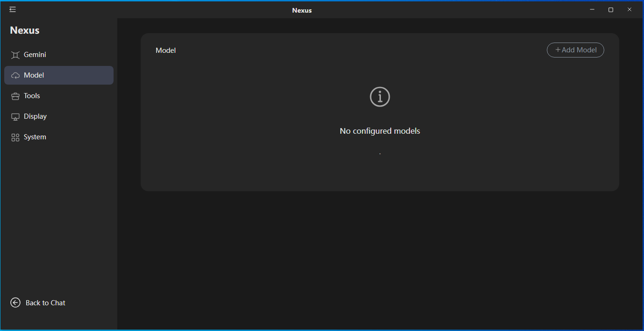Switch to the System settings page
644x331 pixels.
[35, 137]
